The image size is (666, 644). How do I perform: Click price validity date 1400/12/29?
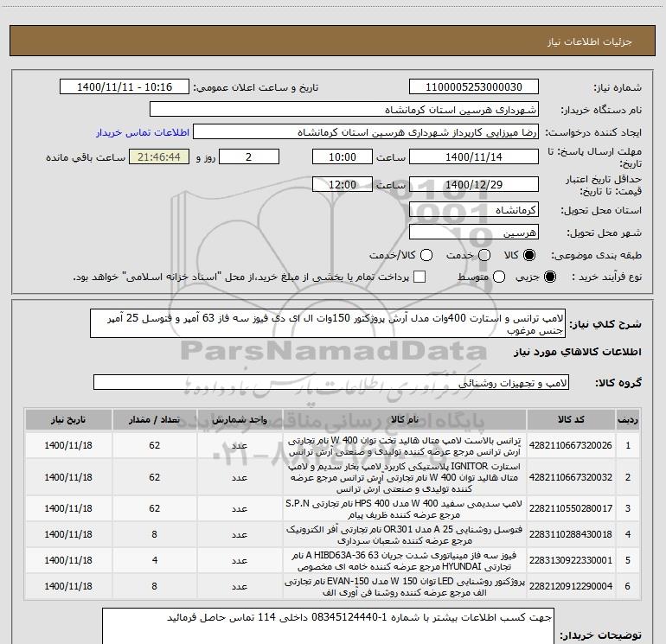pos(474,185)
